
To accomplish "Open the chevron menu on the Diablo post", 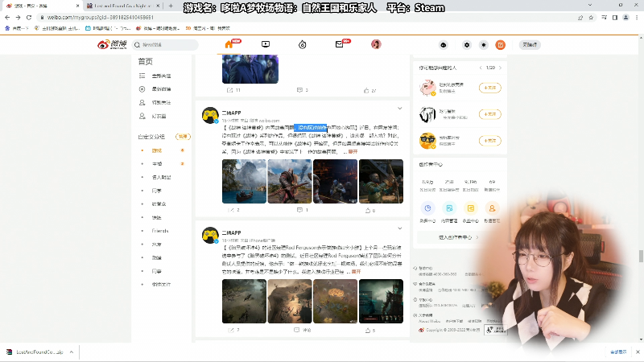I will 399,228.
